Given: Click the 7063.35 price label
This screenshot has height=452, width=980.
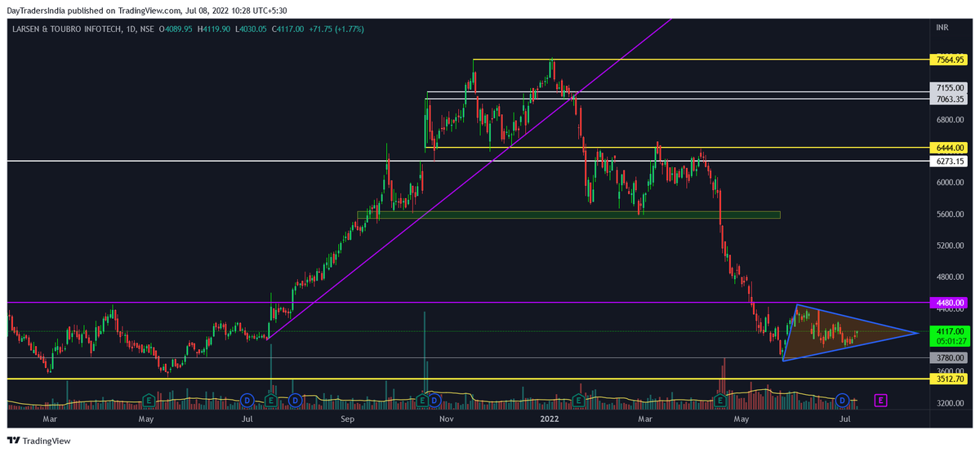Looking at the screenshot, I should click(950, 99).
